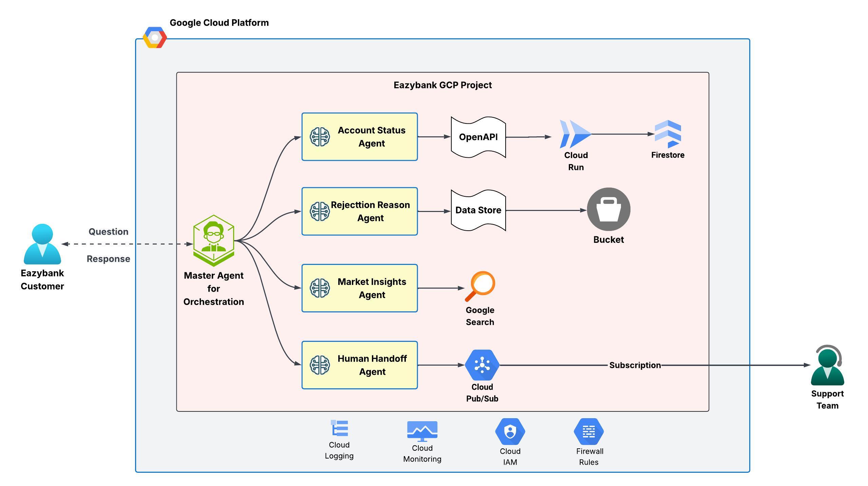
Task: Select the Cloud Run icon
Action: coord(575,134)
